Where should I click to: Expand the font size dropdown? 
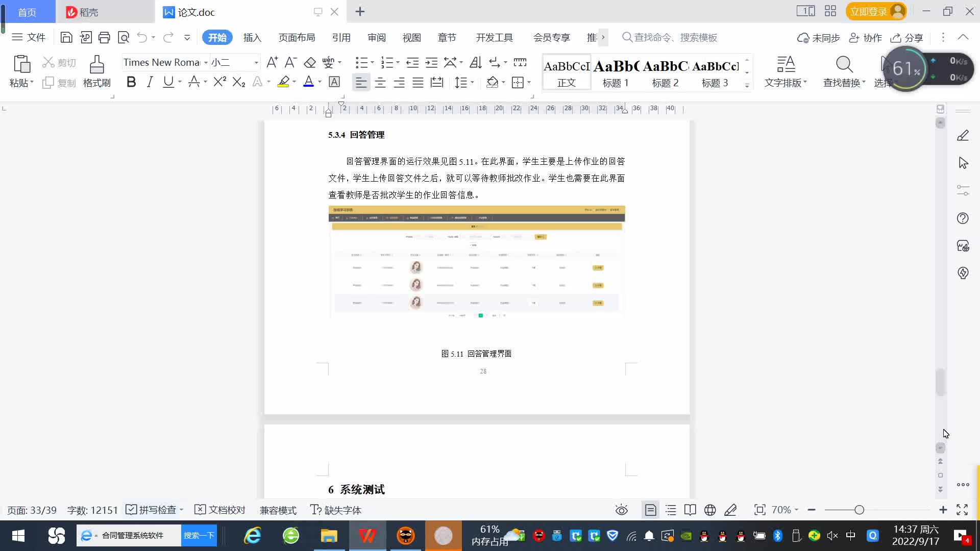(x=256, y=63)
